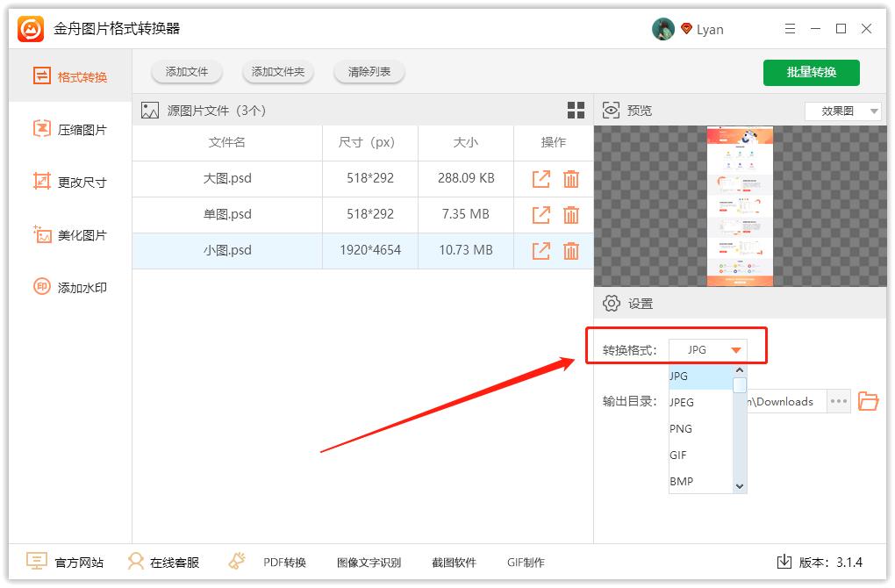
Task: Click the 在线客服 customer service icon
Action: [x=135, y=562]
